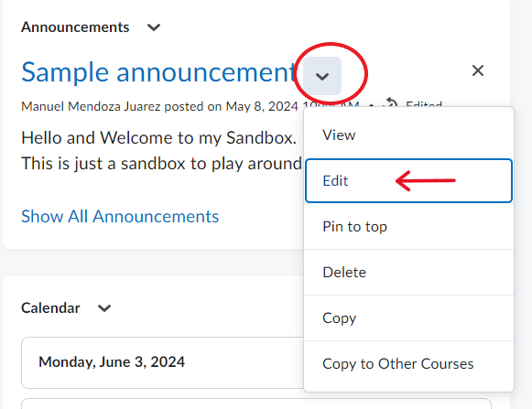Image resolution: width=532 pixels, height=409 pixels.
Task: Select Delete from the dropdown menu
Action: click(408, 273)
